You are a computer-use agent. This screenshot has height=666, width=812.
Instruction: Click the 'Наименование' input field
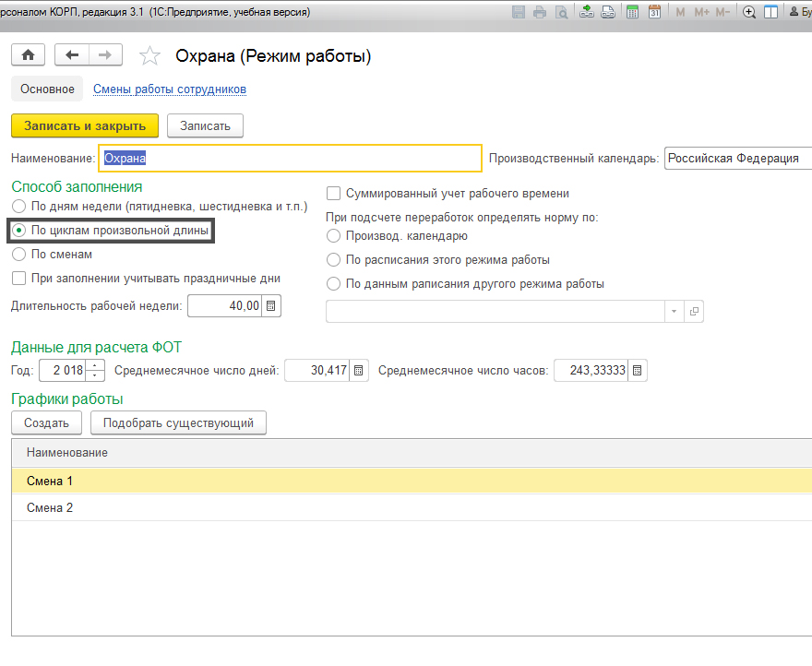[x=290, y=158]
